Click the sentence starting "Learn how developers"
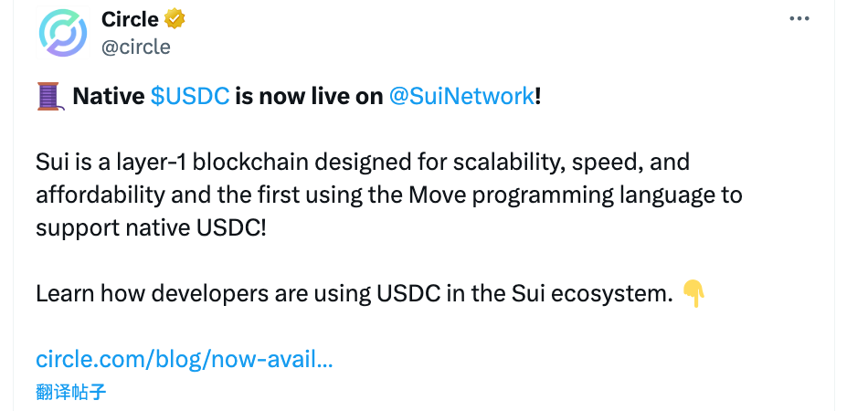 (355, 294)
